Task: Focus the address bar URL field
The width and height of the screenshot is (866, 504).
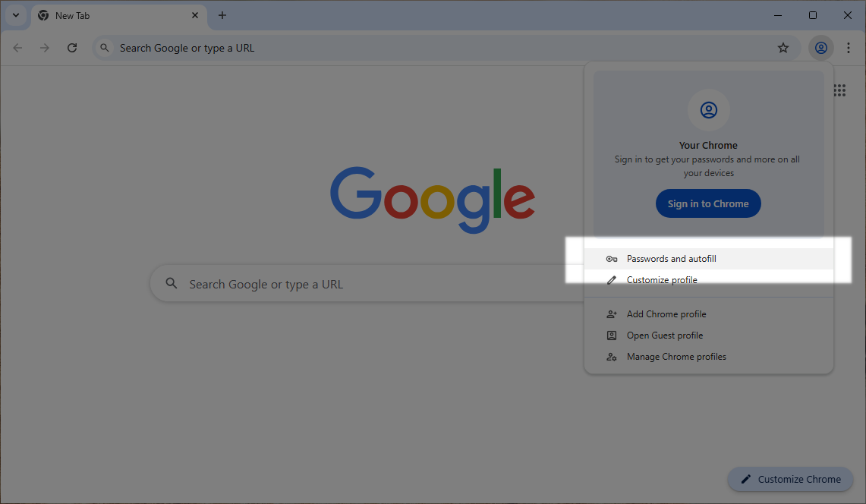Action: pyautogui.click(x=446, y=48)
